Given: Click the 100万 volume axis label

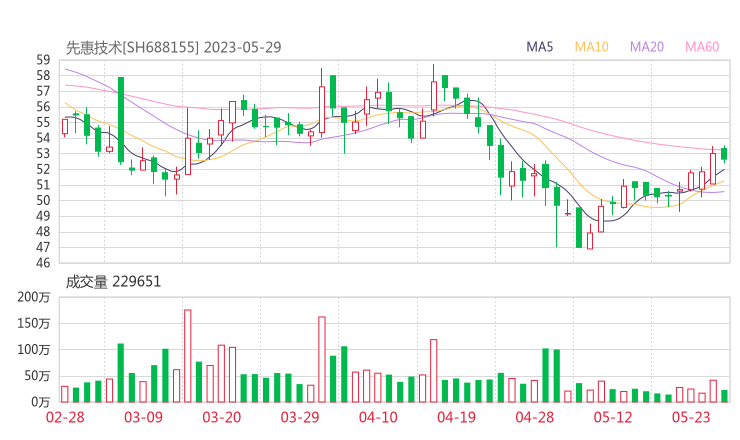Looking at the screenshot, I should (34, 350).
